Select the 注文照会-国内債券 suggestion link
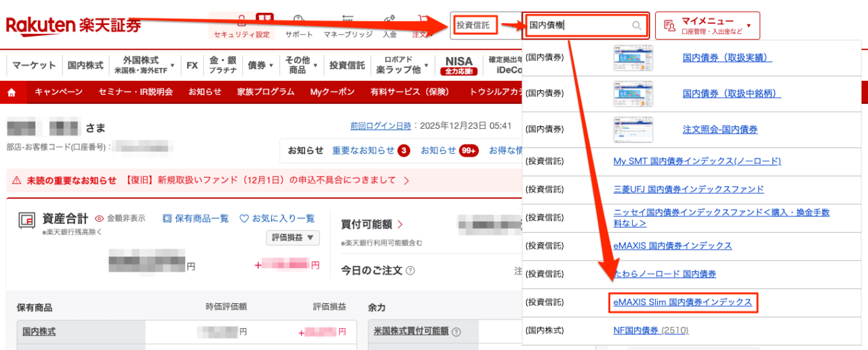868x350 pixels. tap(720, 129)
